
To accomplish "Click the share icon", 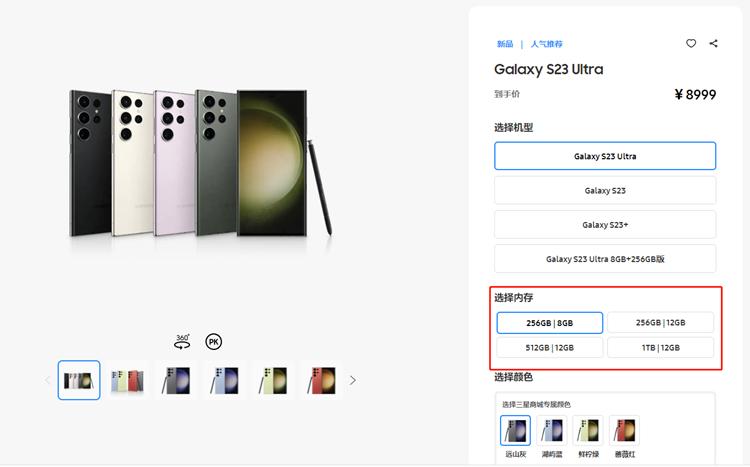I will [714, 44].
